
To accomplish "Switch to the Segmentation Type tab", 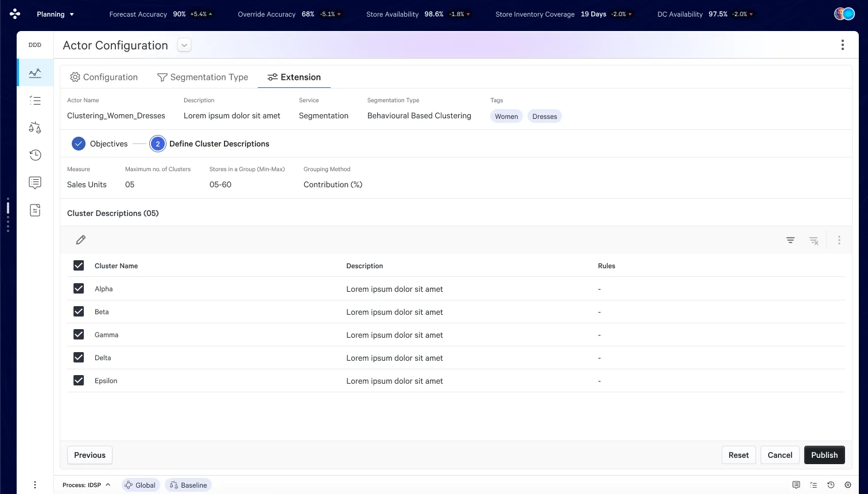I will coord(203,77).
